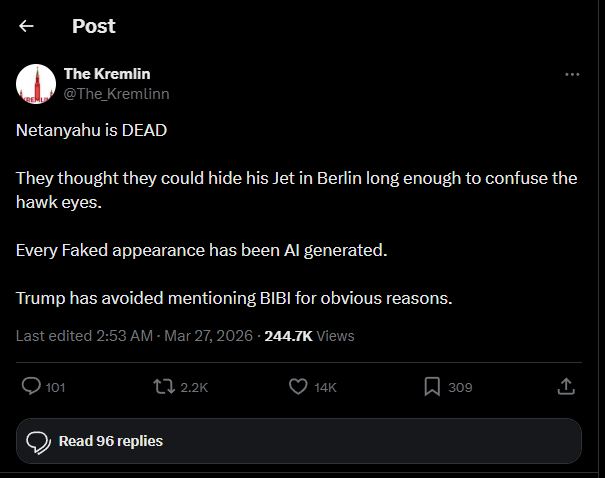Click the share upload icon
The height and width of the screenshot is (478, 605).
pos(565,386)
